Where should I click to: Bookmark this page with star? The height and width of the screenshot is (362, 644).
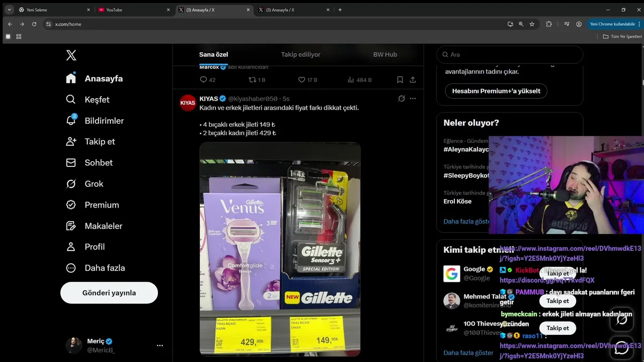pyautogui.click(x=532, y=24)
